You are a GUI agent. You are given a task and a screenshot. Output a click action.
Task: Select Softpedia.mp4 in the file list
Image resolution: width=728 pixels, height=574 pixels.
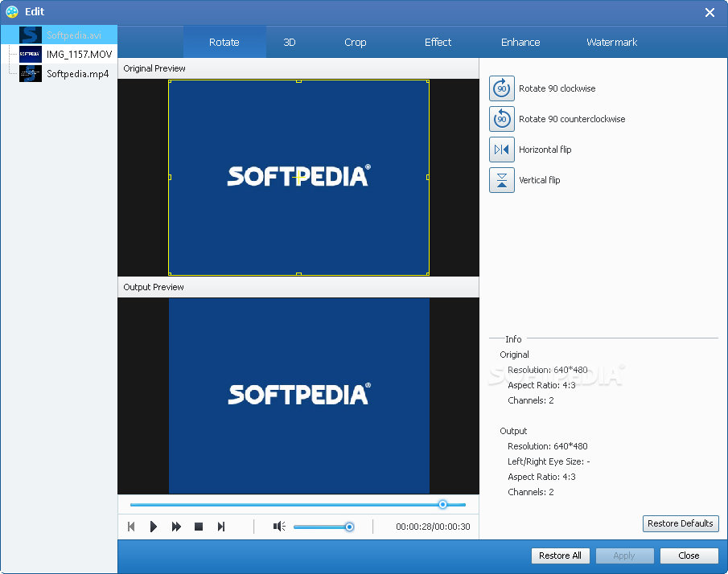coord(59,74)
